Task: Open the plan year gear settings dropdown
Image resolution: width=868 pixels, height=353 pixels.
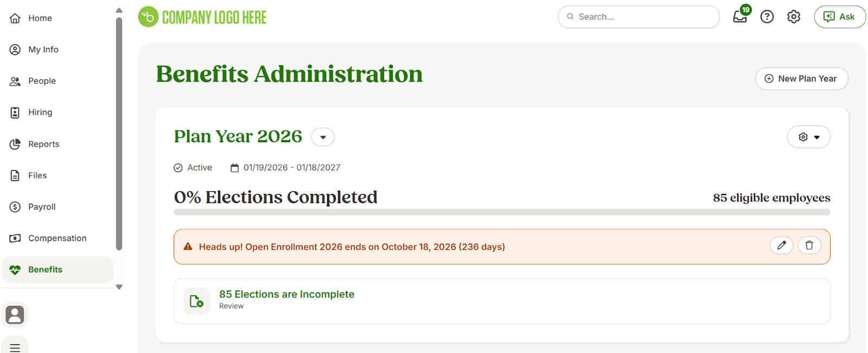Action: click(x=808, y=137)
